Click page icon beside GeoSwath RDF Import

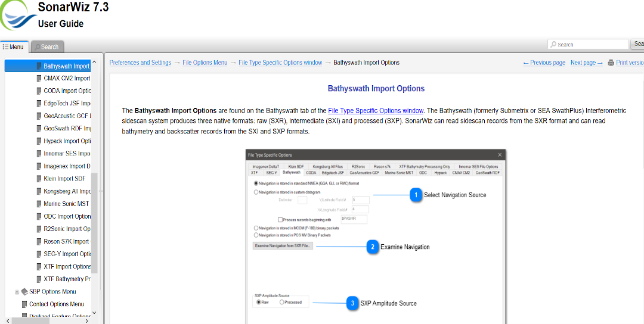[39, 129]
